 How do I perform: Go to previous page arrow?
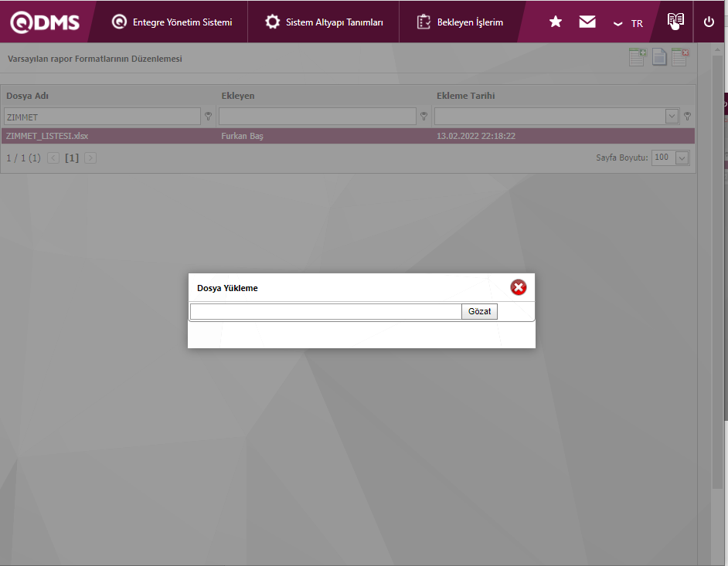(53, 158)
